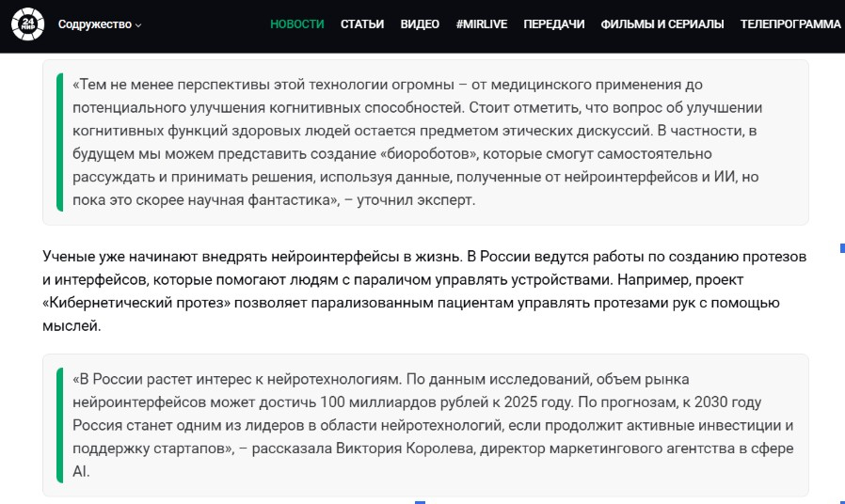Click the MIR 24 logo icon
The height and width of the screenshot is (504, 845).
coord(27,24)
